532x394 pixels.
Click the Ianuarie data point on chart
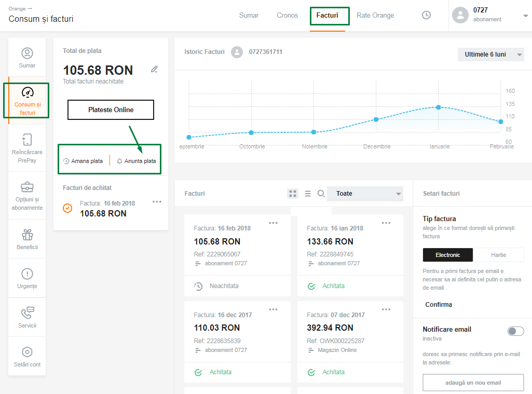tap(439, 107)
